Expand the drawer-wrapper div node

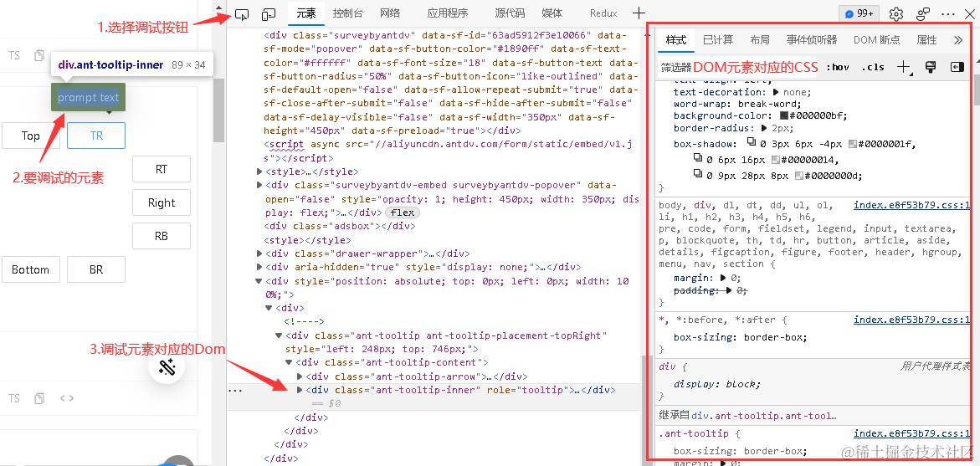[x=260, y=253]
